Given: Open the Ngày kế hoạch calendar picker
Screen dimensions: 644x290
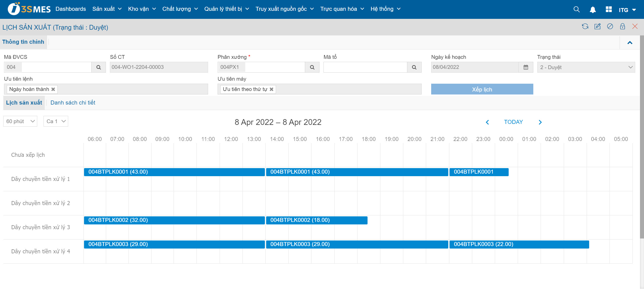Looking at the screenshot, I should coord(526,67).
